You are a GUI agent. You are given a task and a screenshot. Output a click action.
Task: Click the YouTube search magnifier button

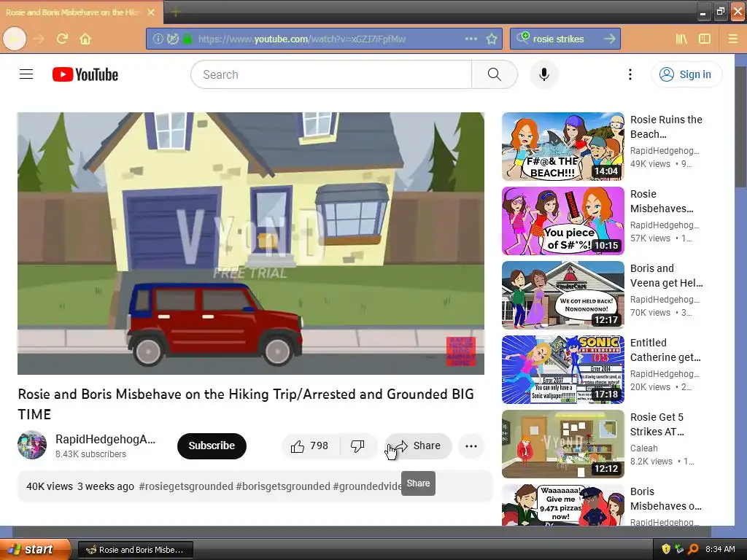click(494, 74)
